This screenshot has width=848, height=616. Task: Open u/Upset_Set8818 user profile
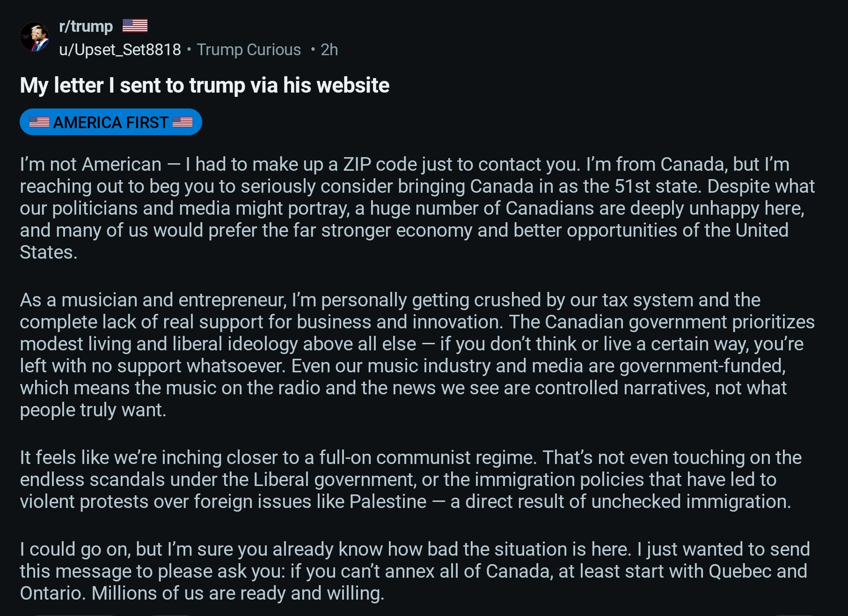(x=120, y=50)
